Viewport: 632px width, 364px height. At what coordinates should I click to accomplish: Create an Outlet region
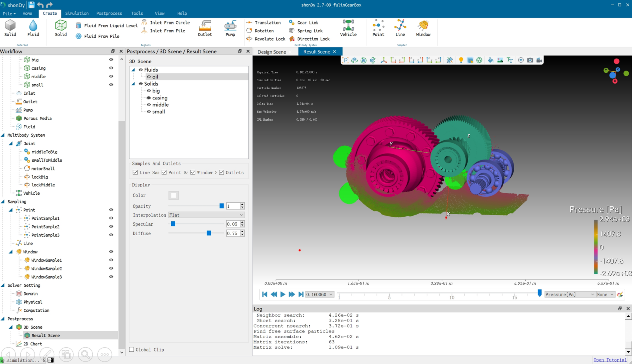(x=205, y=28)
